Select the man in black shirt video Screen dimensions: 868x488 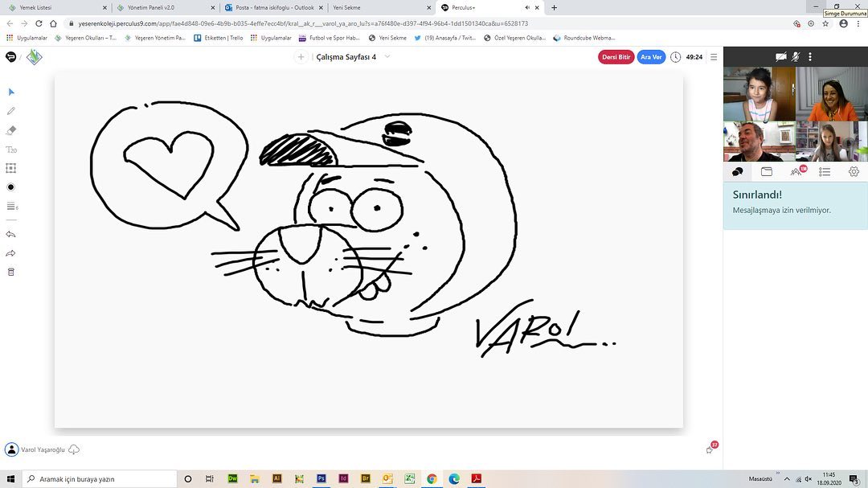(759, 141)
